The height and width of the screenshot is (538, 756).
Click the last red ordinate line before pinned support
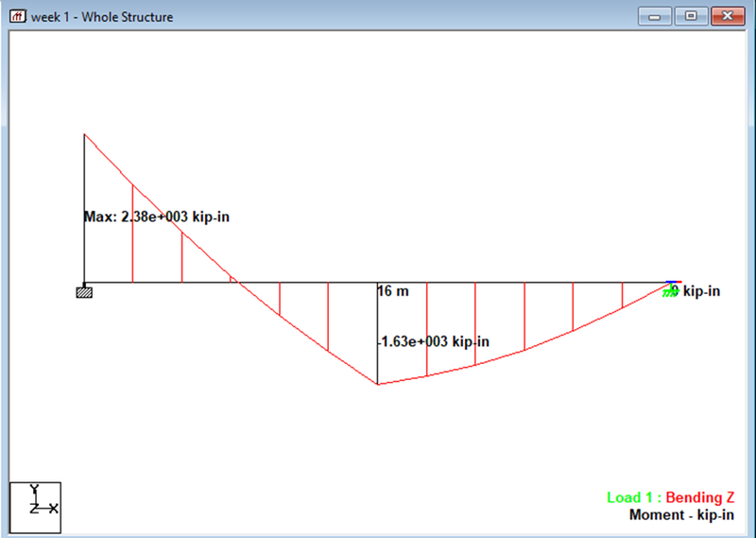[622, 295]
